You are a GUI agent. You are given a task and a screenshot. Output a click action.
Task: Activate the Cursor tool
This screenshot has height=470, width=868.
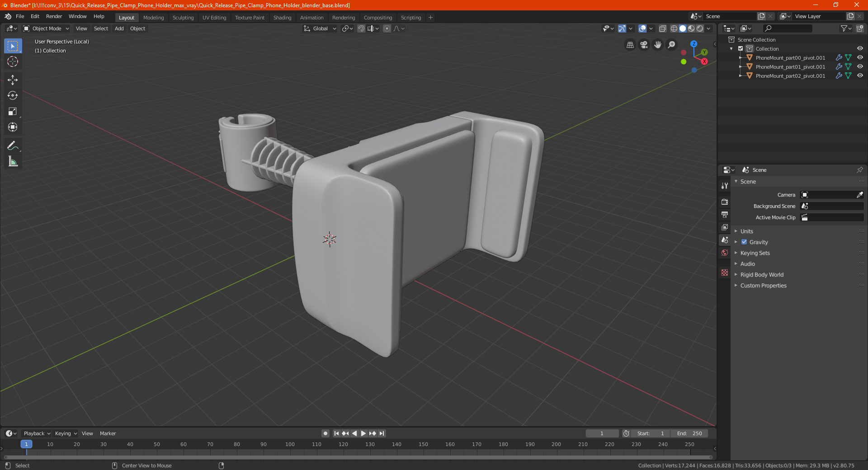click(x=13, y=61)
